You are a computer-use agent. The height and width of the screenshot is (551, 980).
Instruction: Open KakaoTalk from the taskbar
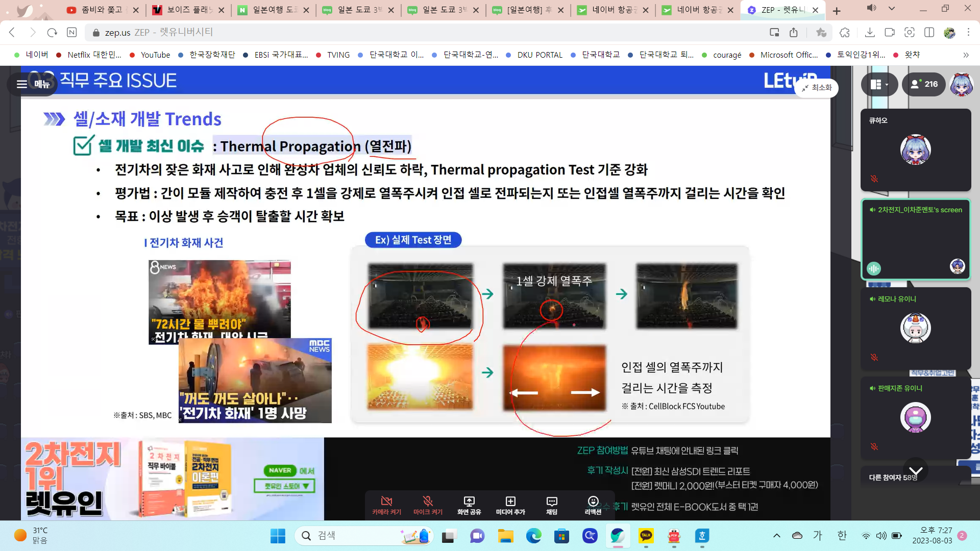tap(646, 536)
